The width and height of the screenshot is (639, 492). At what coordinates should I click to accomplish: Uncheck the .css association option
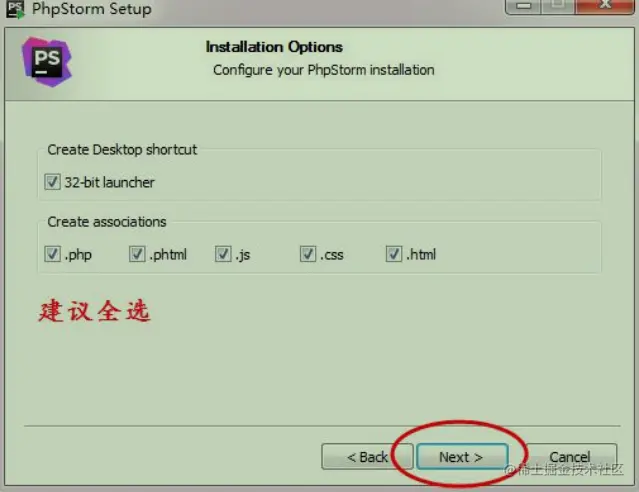click(x=308, y=254)
